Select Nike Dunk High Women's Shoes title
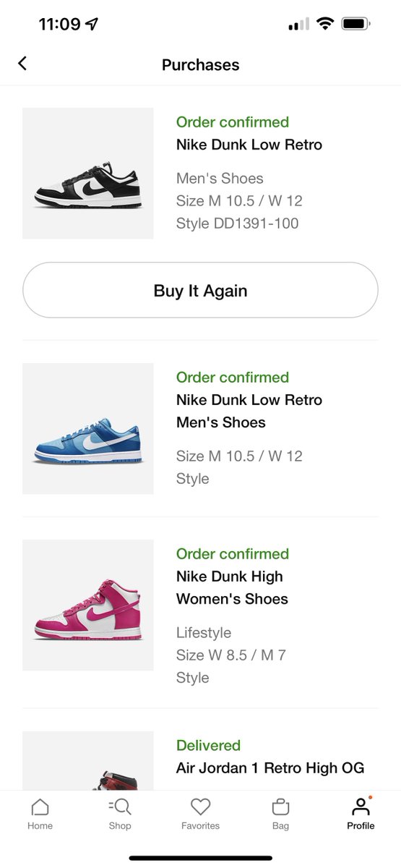Screen dimensions: 401x868 [232, 587]
